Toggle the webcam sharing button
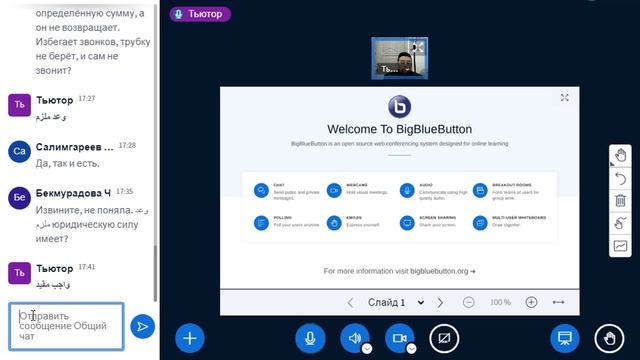 [x=399, y=338]
